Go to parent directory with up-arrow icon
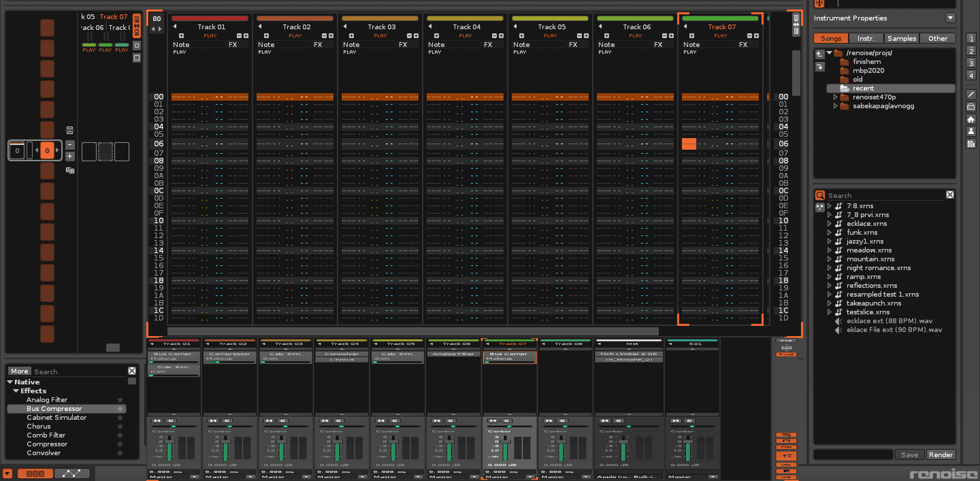Screen dimensions: 980x481 [x=819, y=54]
